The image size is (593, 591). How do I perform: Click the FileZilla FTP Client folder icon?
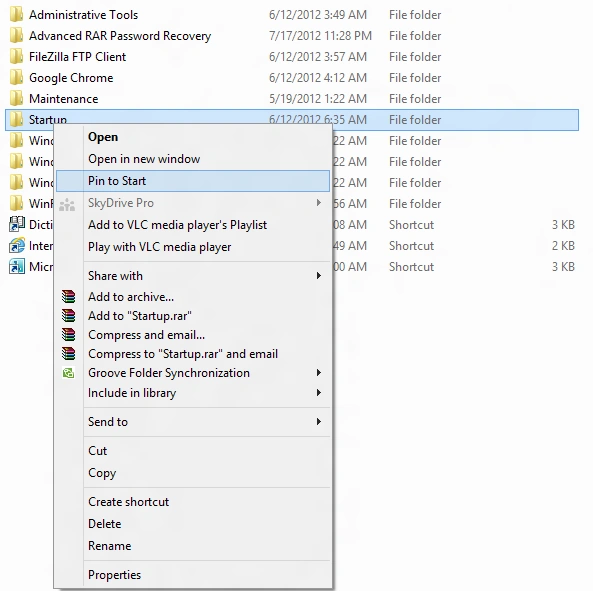16,57
